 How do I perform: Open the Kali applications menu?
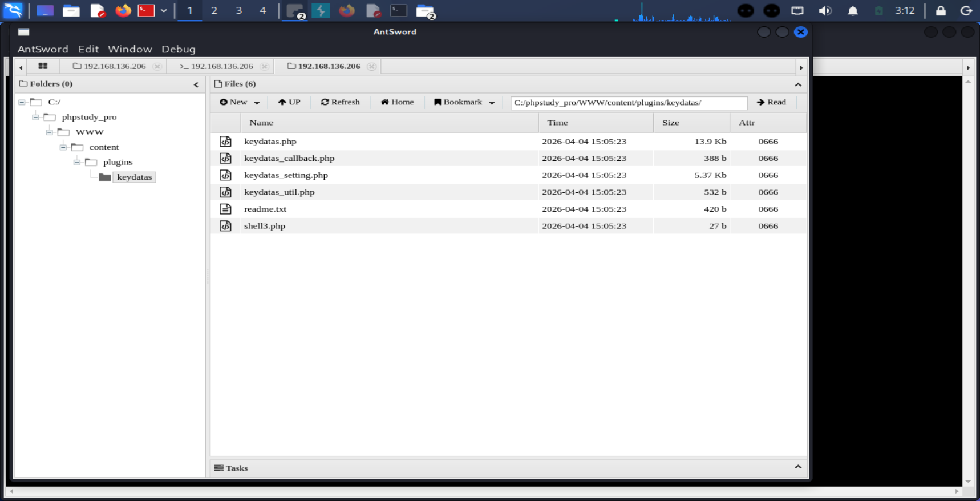13,10
